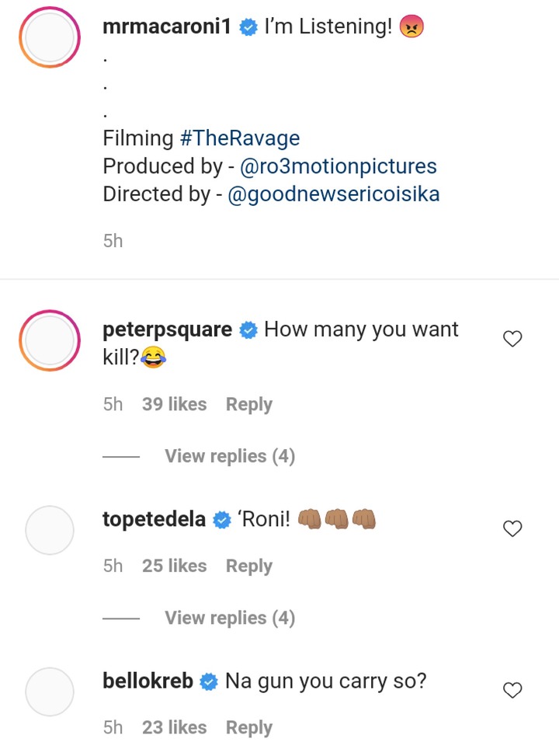Visit the @goodnewsericoisika profile

(334, 194)
